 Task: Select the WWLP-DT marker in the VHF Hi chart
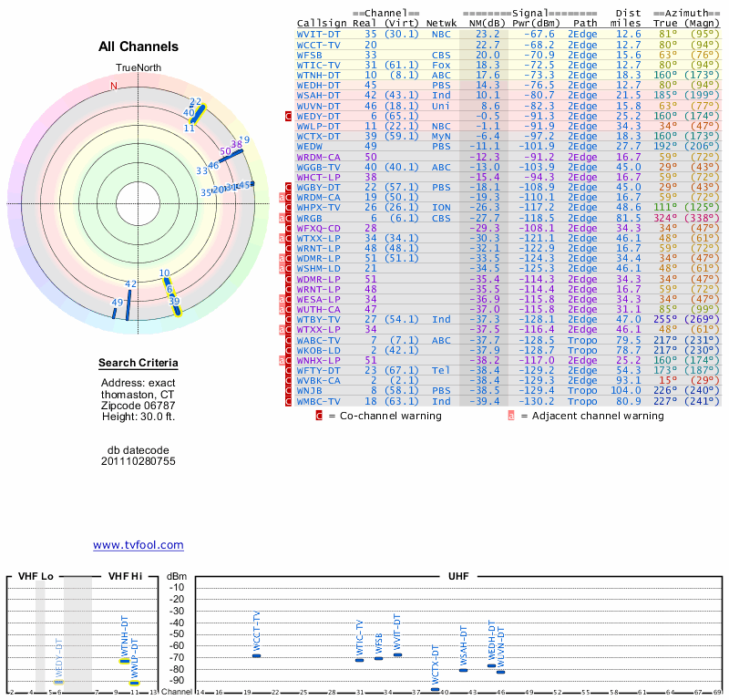[134, 683]
